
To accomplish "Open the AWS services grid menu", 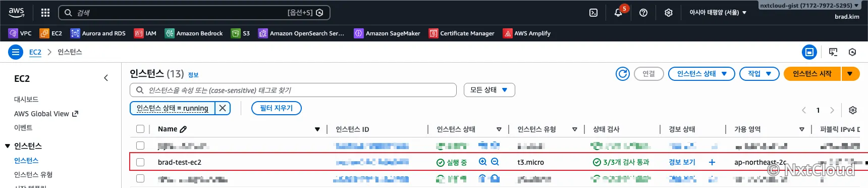I will click(x=45, y=13).
